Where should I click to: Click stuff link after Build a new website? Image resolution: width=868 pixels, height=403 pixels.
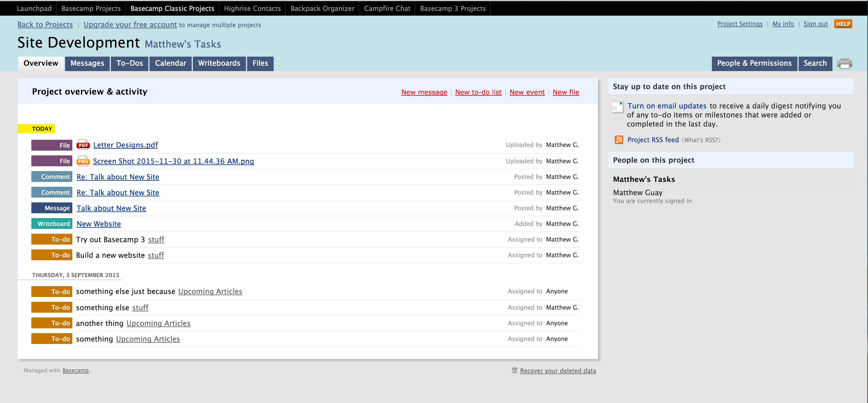pyautogui.click(x=156, y=255)
